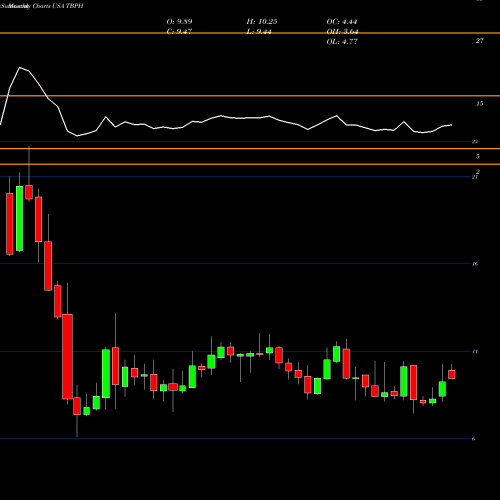500x500 pixels.
Task: Click the low value 'L: 9.44'
Action: click(x=259, y=32)
